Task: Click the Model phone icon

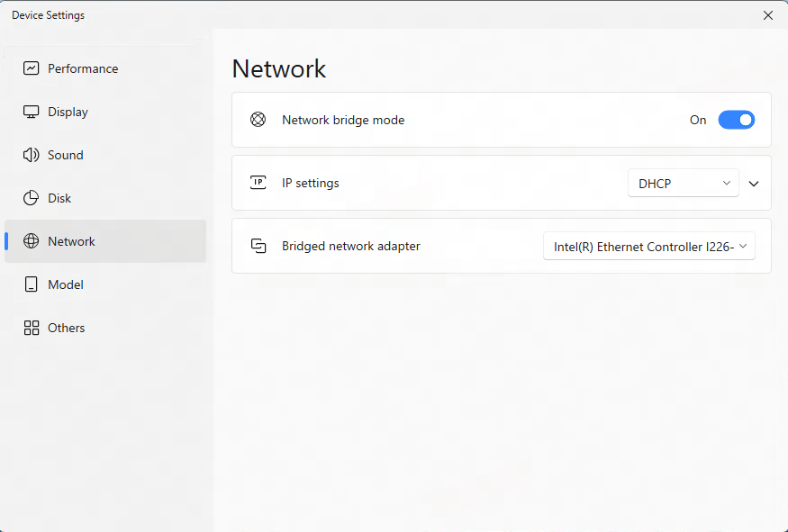Action: pos(31,284)
